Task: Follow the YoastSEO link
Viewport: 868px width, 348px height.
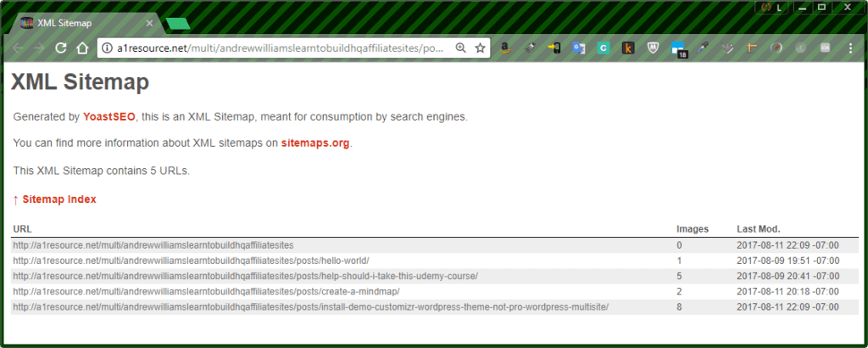Action: pos(109,116)
